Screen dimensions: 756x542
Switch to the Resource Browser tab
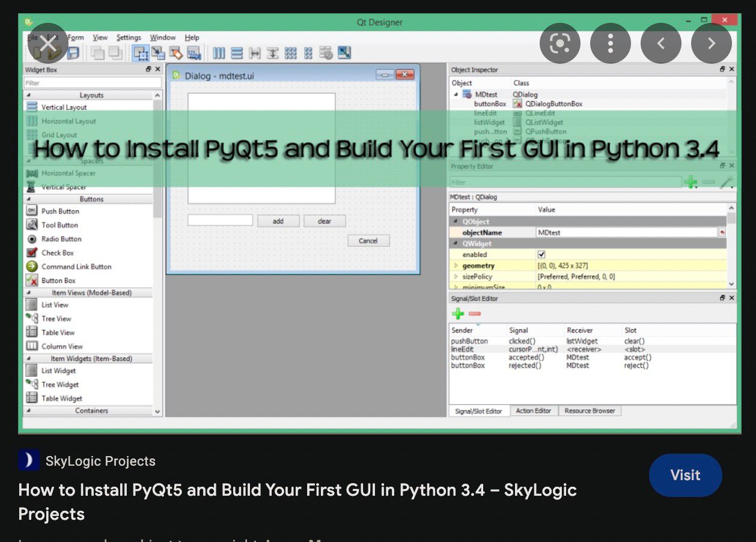coord(590,411)
